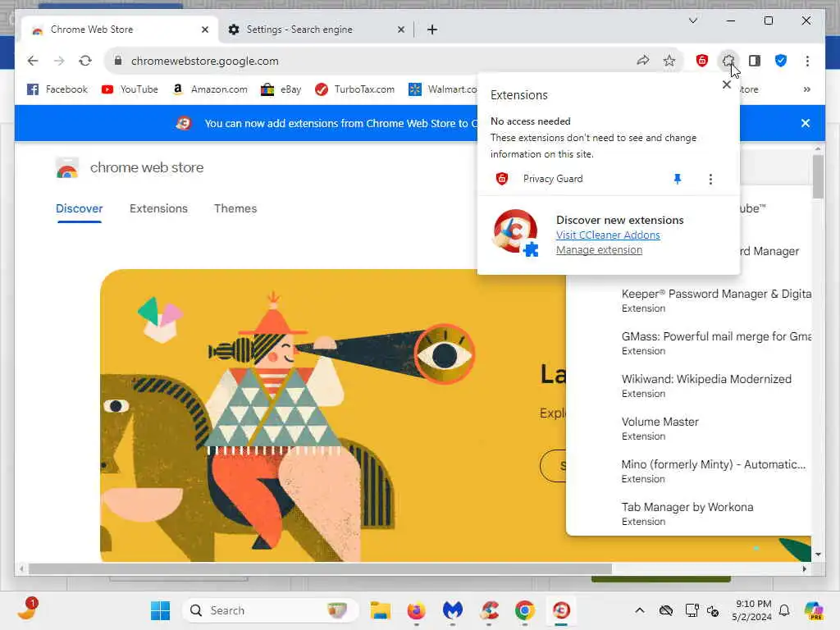
Task: Open Visit CCleaner Addons link
Action: (x=608, y=235)
